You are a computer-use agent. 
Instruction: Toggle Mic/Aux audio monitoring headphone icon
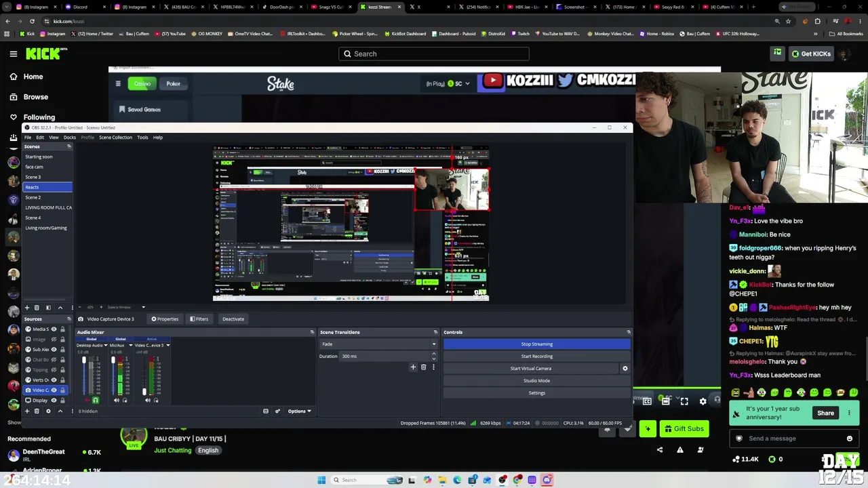pyautogui.click(x=125, y=401)
